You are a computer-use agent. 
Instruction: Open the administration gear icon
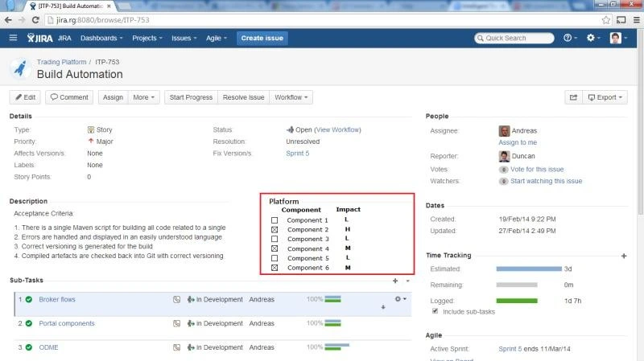click(592, 38)
